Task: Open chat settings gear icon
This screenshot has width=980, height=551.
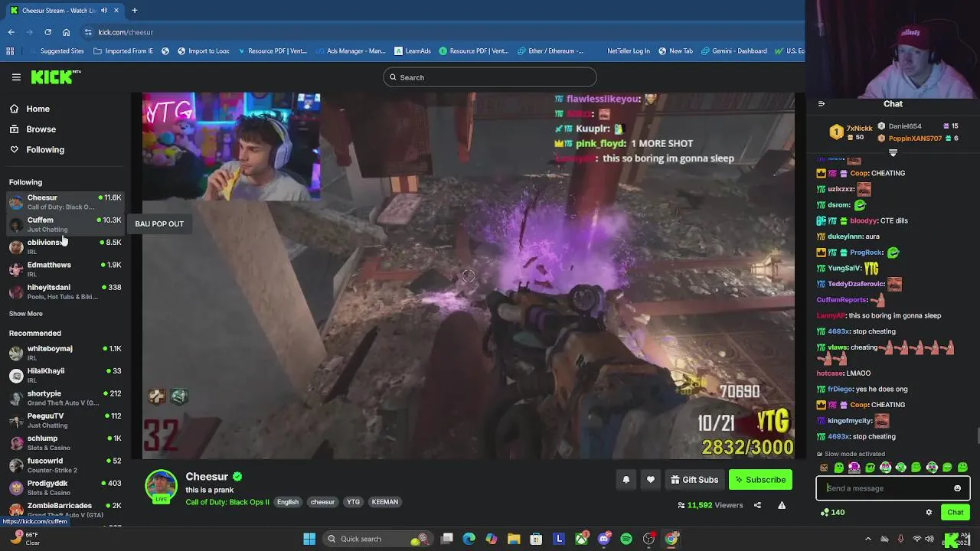Action: 929,513
